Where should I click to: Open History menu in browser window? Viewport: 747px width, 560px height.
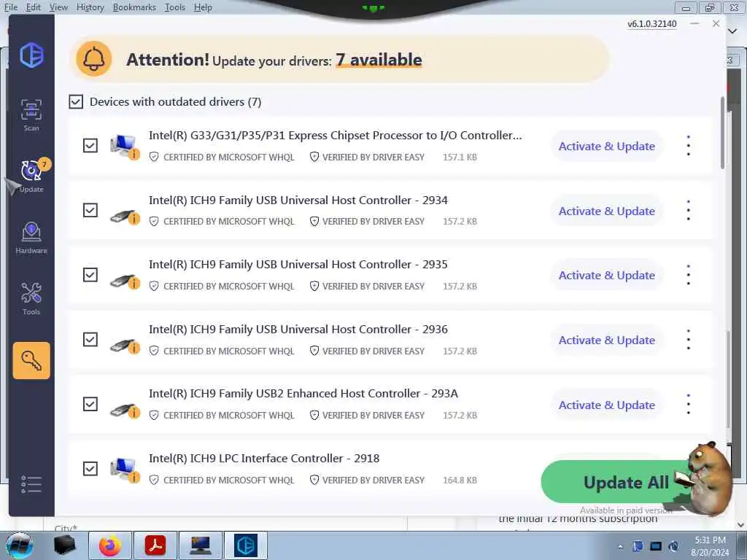click(90, 7)
